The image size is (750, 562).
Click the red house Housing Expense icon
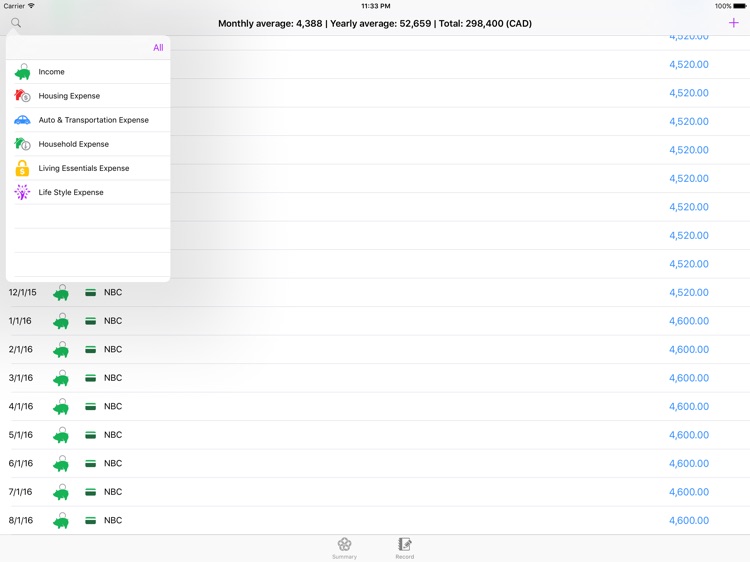pos(22,96)
